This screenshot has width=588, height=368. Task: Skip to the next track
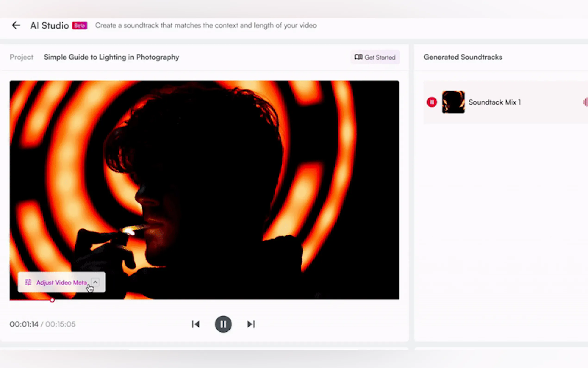[251, 324]
